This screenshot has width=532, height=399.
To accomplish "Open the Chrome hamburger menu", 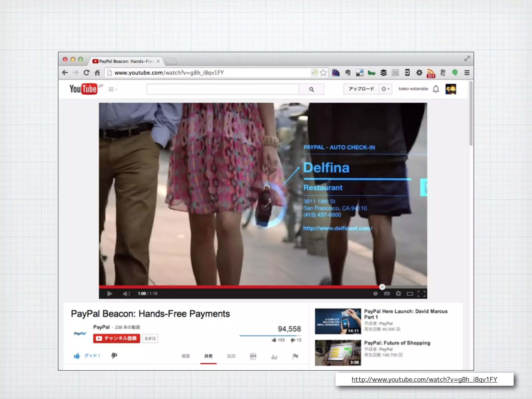I will [467, 73].
